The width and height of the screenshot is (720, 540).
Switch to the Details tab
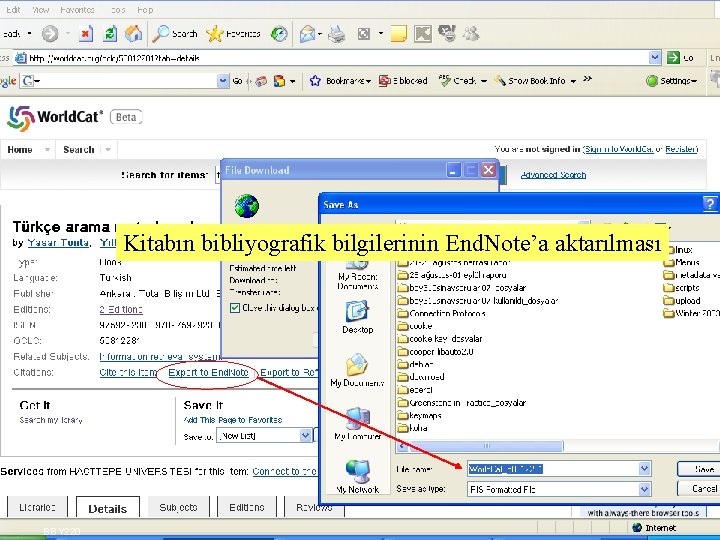coord(107,508)
